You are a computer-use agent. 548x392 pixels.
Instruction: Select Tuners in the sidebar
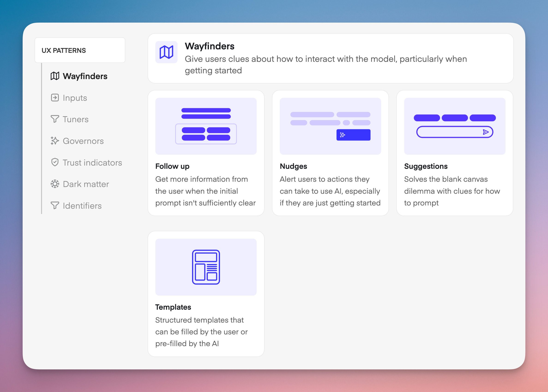(75, 119)
